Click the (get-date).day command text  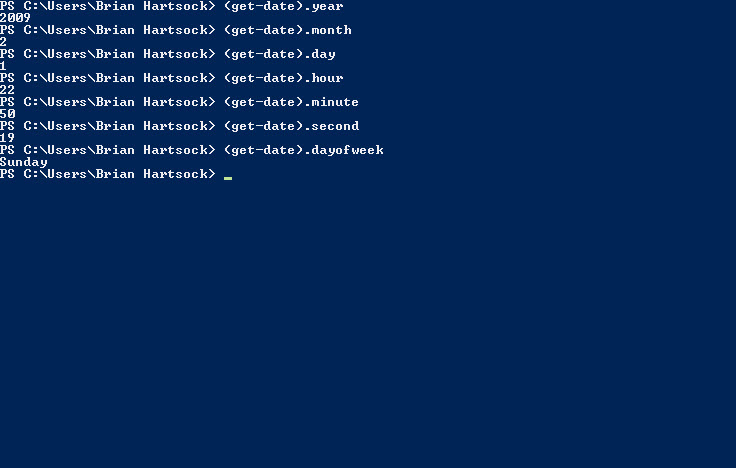[280, 54]
